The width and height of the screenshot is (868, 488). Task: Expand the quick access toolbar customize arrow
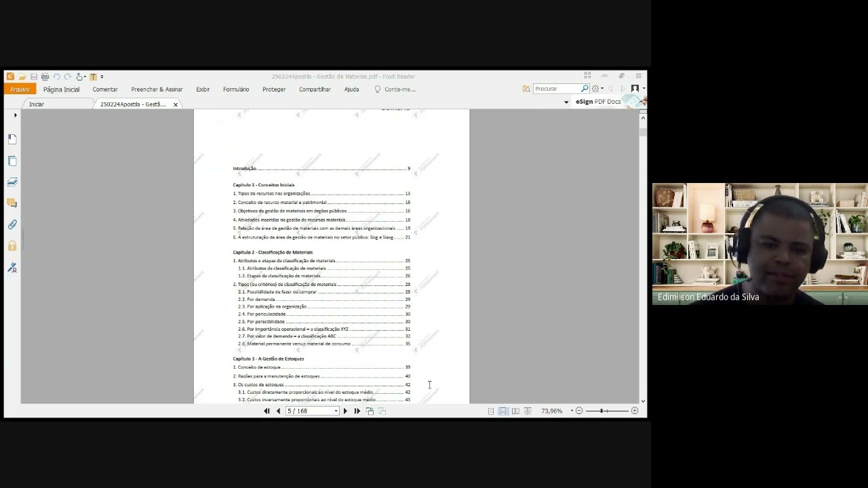tap(102, 77)
